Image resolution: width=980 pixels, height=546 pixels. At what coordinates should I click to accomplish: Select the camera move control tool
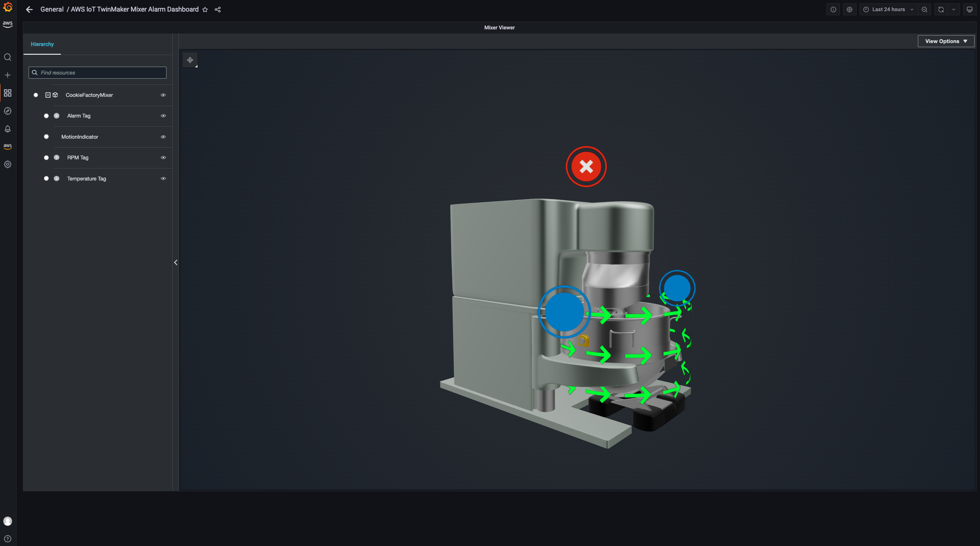[190, 60]
